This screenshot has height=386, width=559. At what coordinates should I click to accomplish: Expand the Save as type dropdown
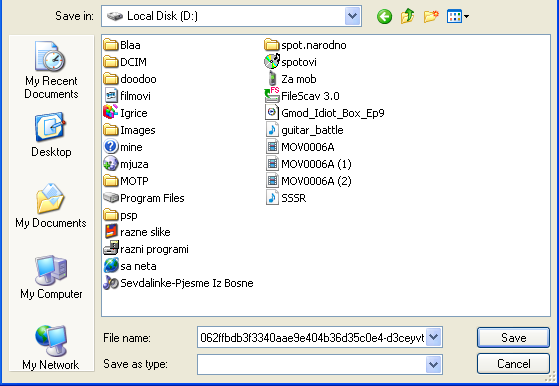[x=434, y=364]
